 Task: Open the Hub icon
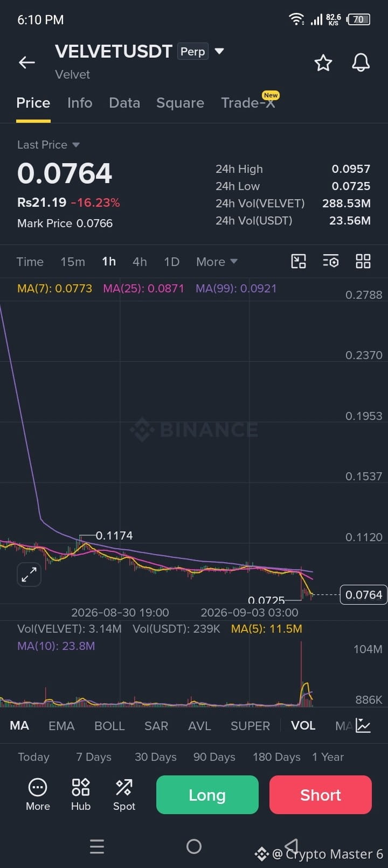(x=81, y=794)
